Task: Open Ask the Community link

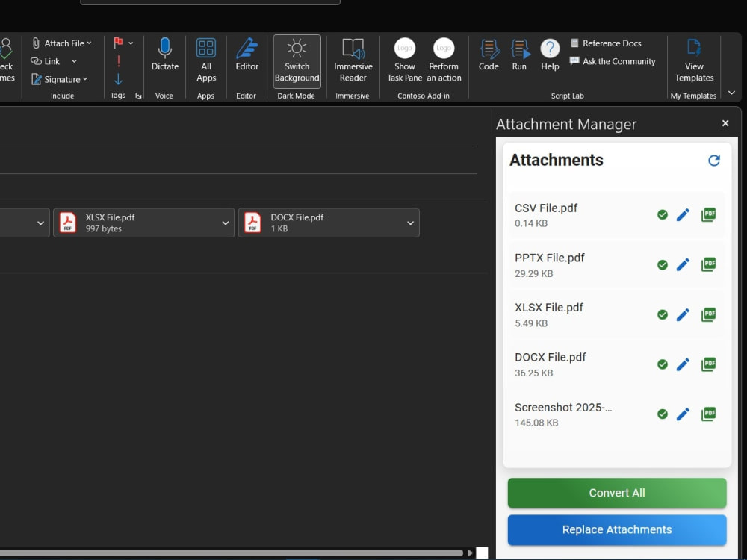Action: [613, 61]
